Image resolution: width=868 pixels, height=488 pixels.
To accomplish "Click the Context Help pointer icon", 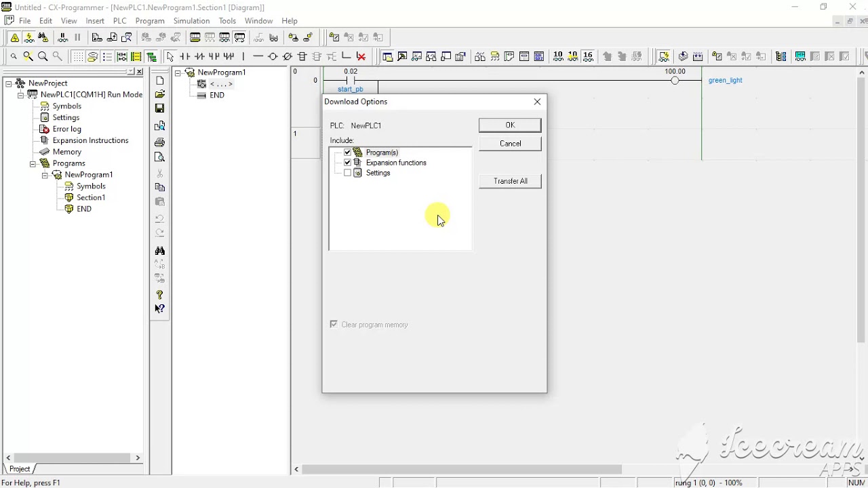I will tap(160, 309).
